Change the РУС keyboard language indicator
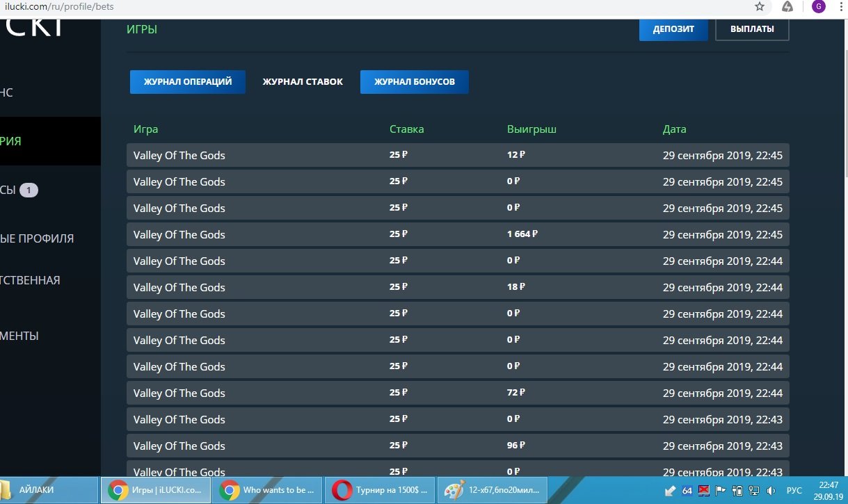This screenshot has height=504, width=848. pyautogui.click(x=794, y=491)
